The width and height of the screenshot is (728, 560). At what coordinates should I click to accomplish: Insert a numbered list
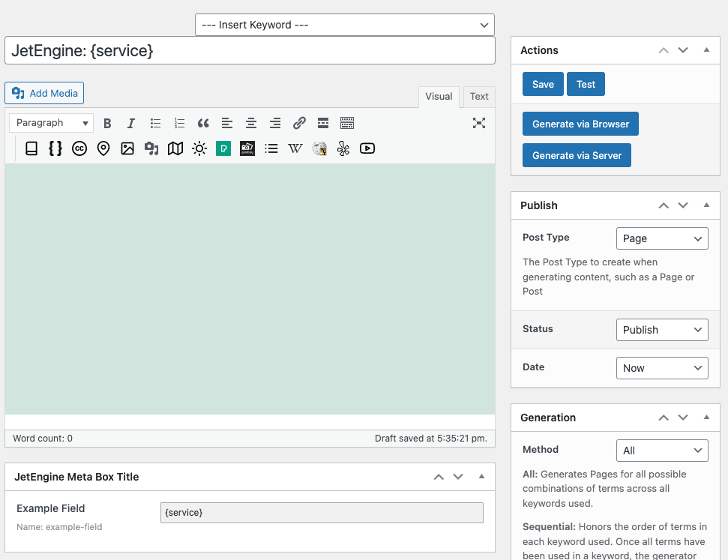[179, 123]
